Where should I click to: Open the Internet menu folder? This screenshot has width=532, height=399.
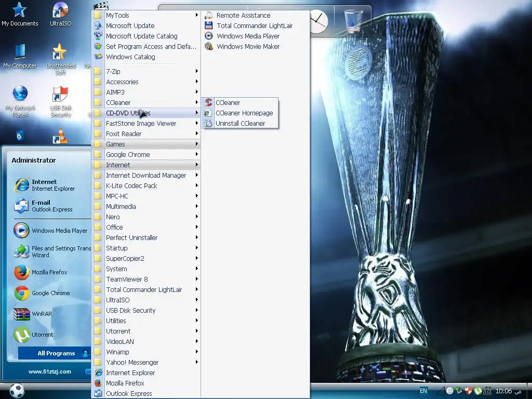146,165
